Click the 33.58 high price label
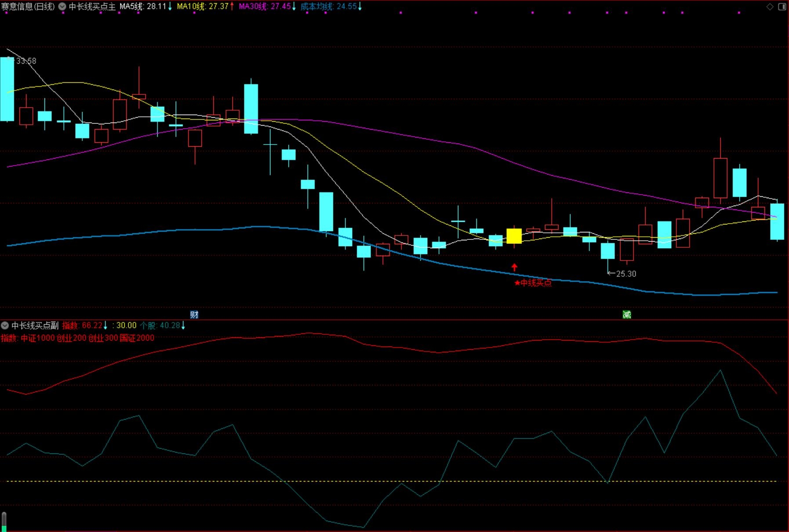This screenshot has width=789, height=532. click(26, 61)
